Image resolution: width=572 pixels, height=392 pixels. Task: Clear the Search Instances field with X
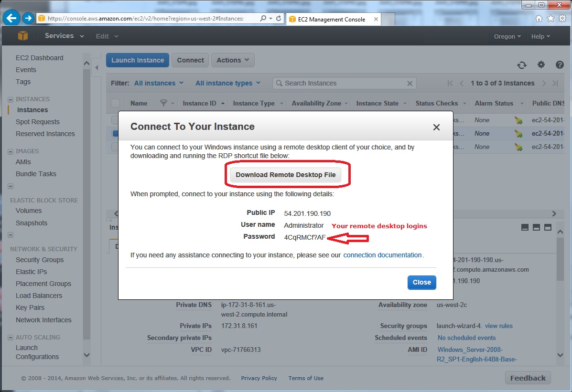410,84
